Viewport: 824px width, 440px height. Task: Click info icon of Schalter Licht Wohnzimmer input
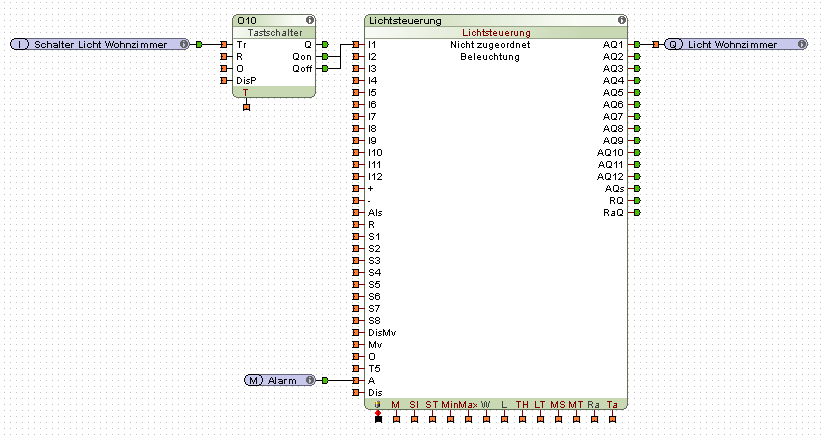(184, 44)
